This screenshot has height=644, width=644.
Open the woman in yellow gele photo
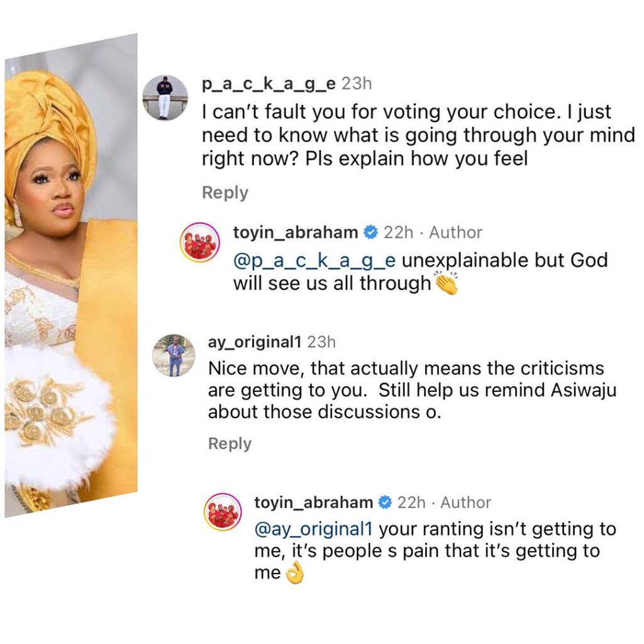coord(70,277)
